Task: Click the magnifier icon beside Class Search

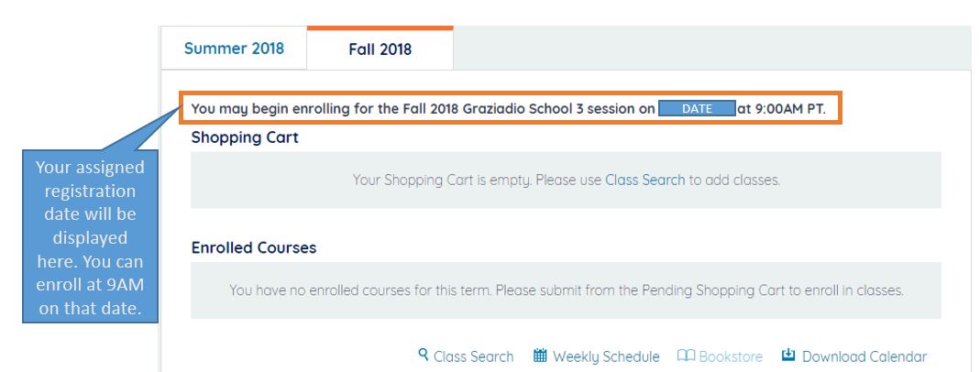Action: pyautogui.click(x=424, y=356)
